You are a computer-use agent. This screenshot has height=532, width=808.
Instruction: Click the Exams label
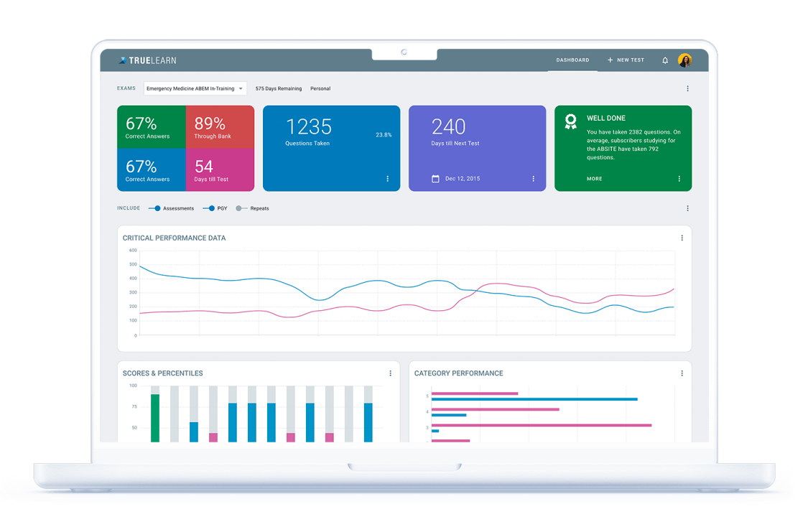point(126,88)
